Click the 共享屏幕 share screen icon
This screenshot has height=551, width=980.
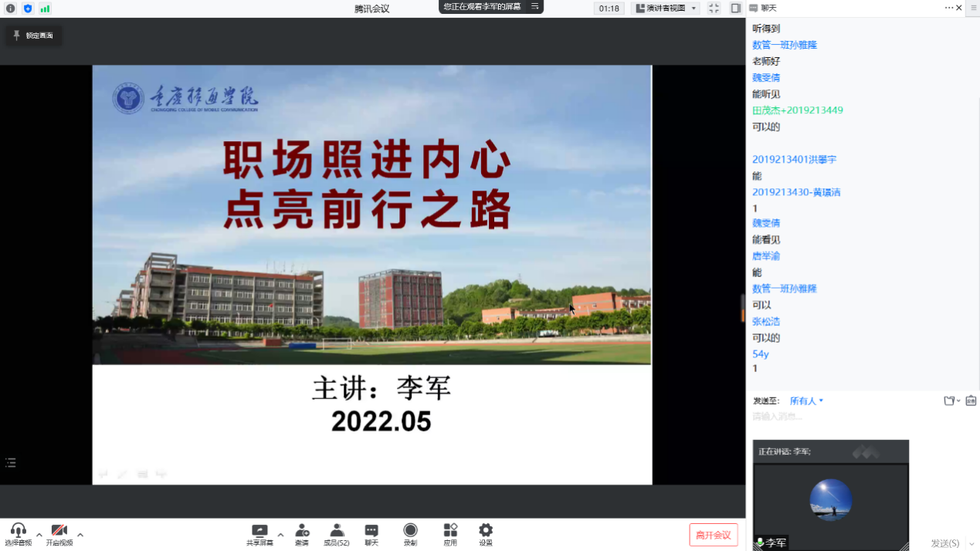(259, 531)
